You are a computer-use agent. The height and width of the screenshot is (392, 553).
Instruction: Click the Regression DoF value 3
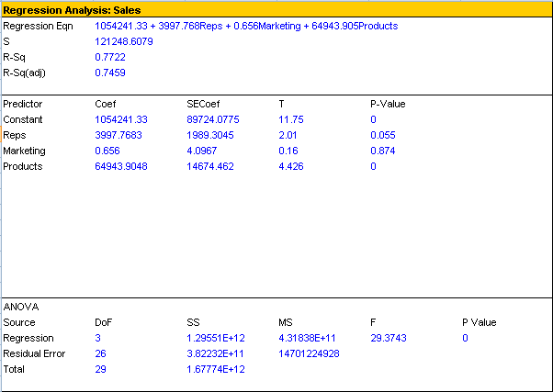pyautogui.click(x=97, y=338)
